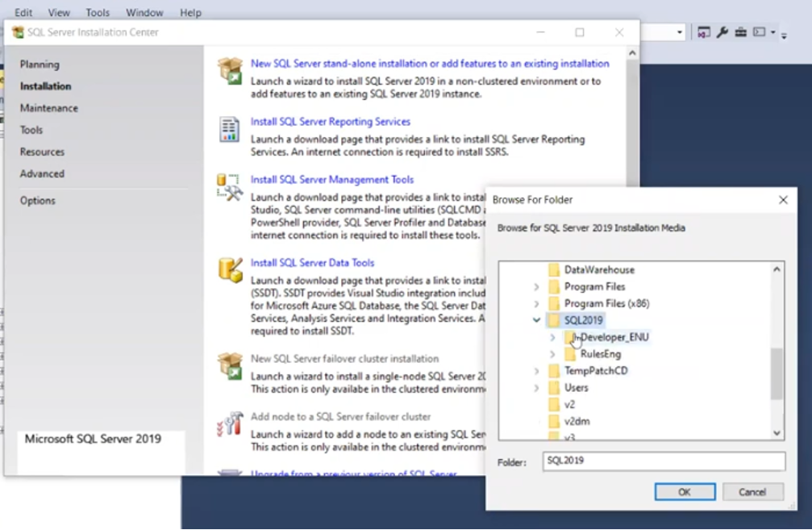Open the View menu
This screenshot has height=530, width=812.
pos(59,12)
